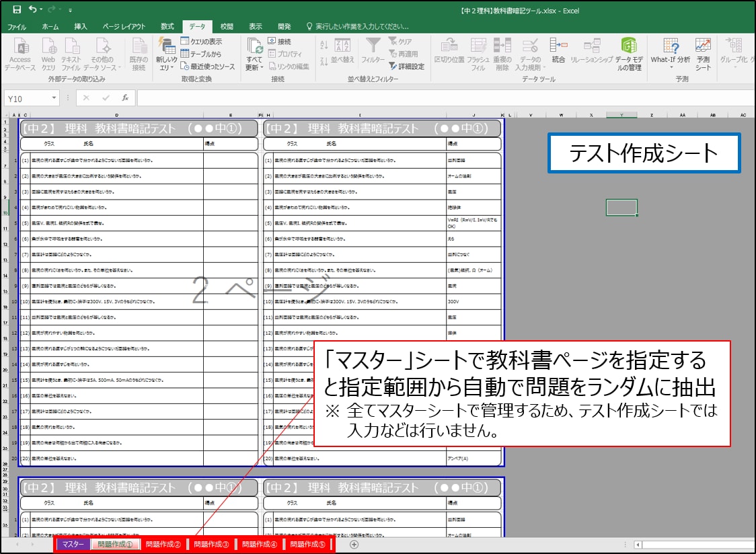Screen dimensions: 756x554
Task: Open the ファイル tab
Action: pyautogui.click(x=17, y=26)
